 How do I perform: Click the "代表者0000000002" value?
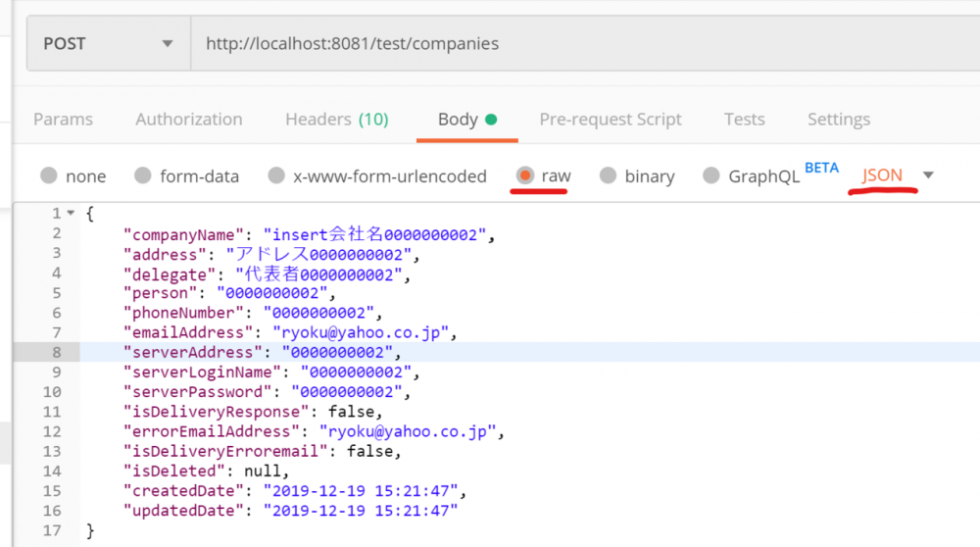click(318, 275)
